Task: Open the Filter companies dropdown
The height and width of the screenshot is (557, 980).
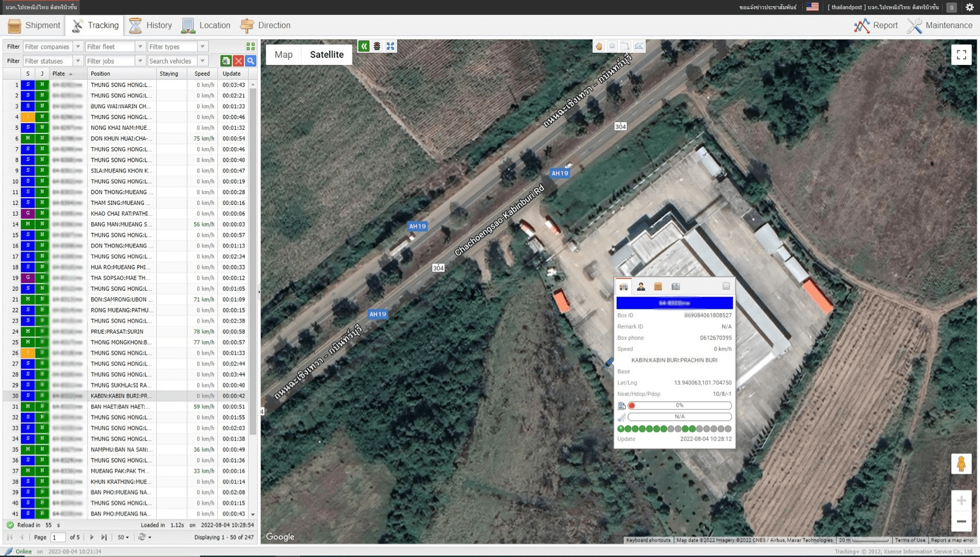Action: 79,46
